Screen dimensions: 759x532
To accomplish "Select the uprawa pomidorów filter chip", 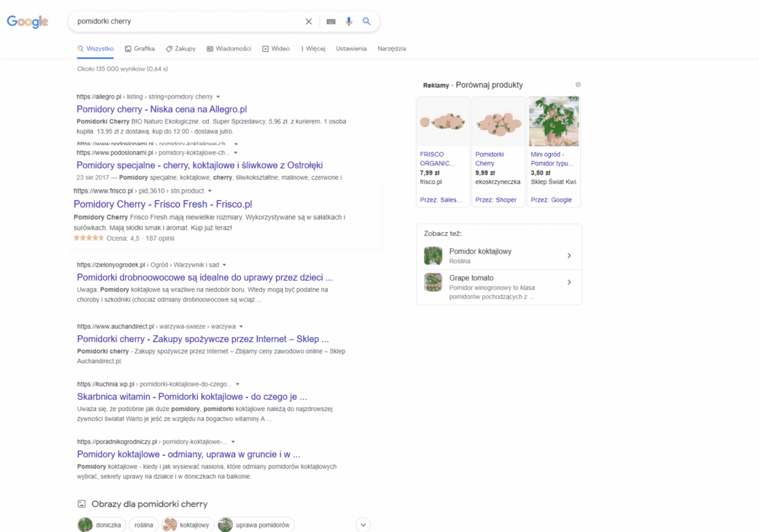I will pyautogui.click(x=256, y=525).
